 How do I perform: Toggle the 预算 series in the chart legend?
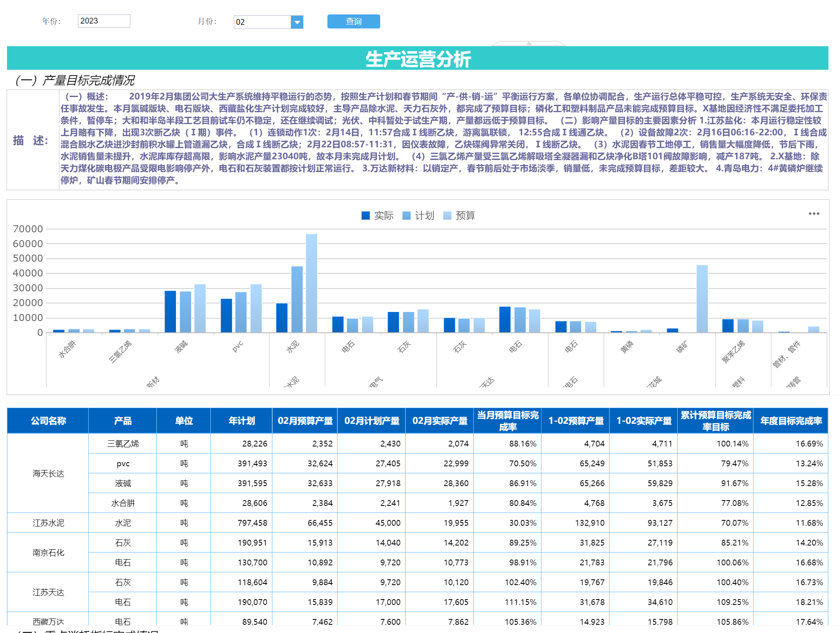coord(465,215)
